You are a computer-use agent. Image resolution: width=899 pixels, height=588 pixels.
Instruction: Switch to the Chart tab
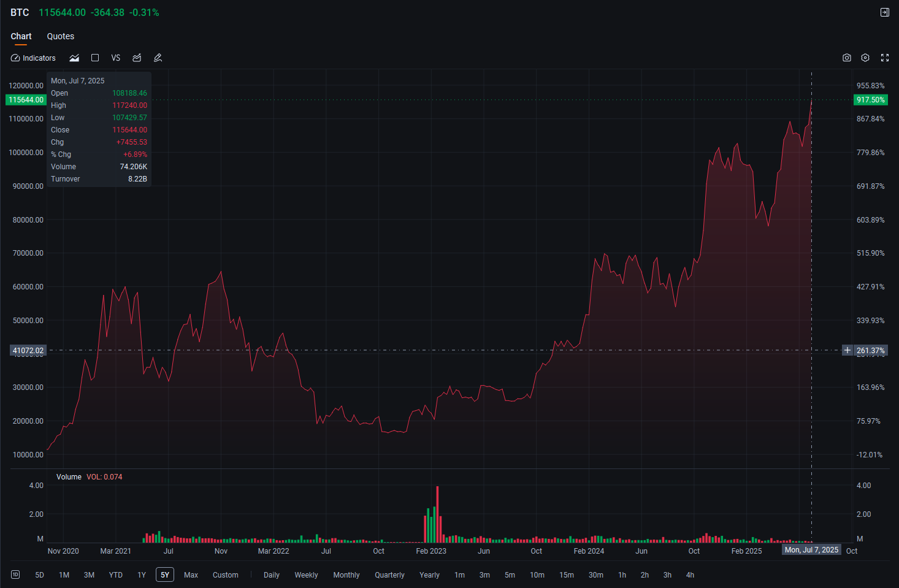pyautogui.click(x=21, y=36)
